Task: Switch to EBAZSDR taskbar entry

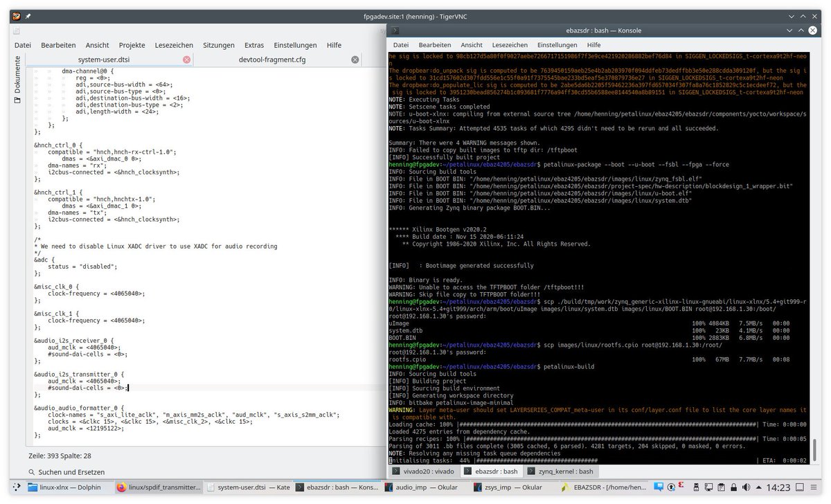Action: (605, 487)
